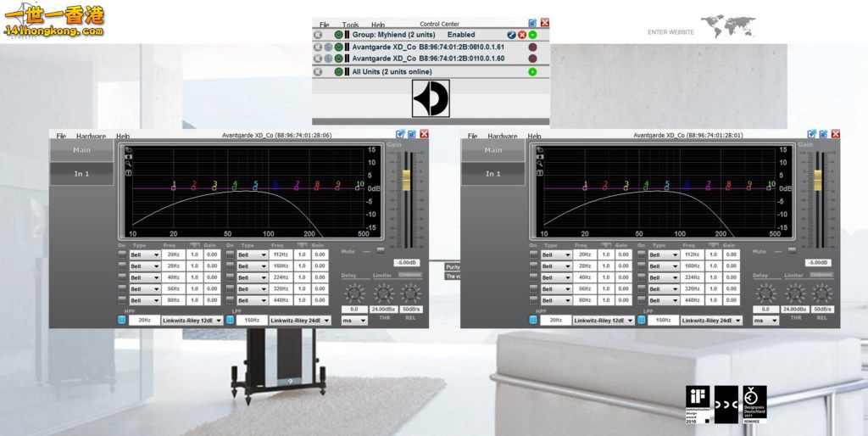The height and width of the screenshot is (436, 868).
Task: Click the dark red status icon for unit 10.0.1.61
Action: (532, 48)
